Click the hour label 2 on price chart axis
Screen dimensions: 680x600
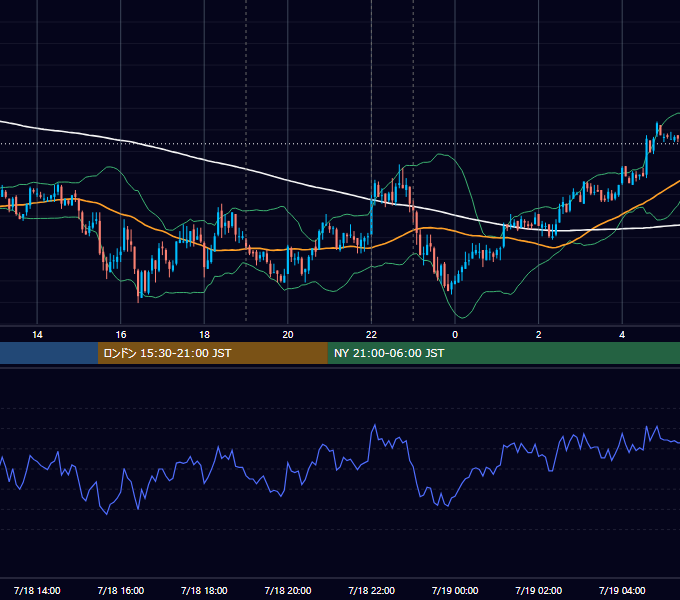539,335
